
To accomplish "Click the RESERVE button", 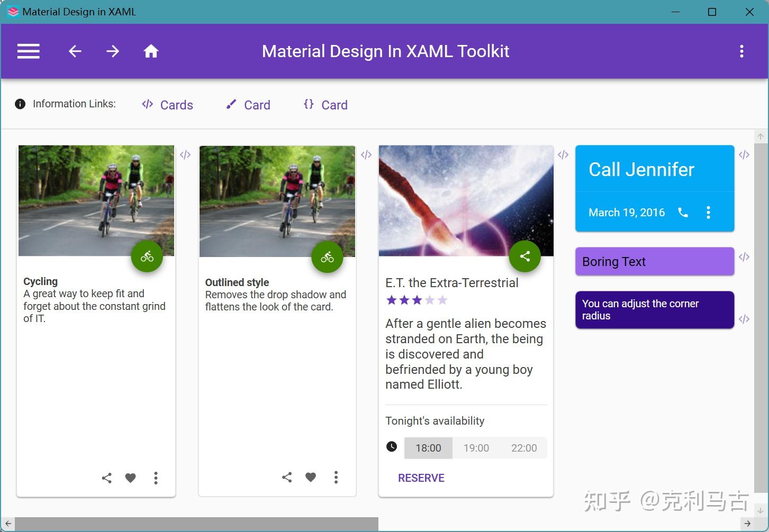I will click(421, 478).
